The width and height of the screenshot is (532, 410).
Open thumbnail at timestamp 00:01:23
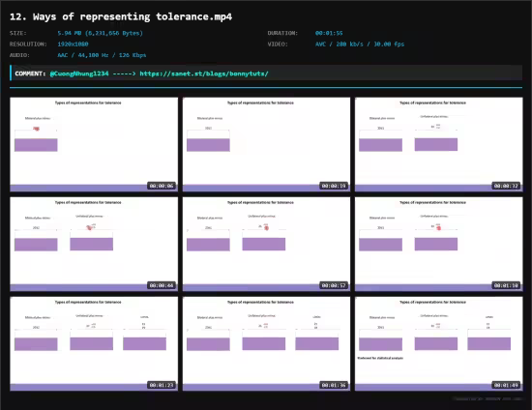coord(94,344)
